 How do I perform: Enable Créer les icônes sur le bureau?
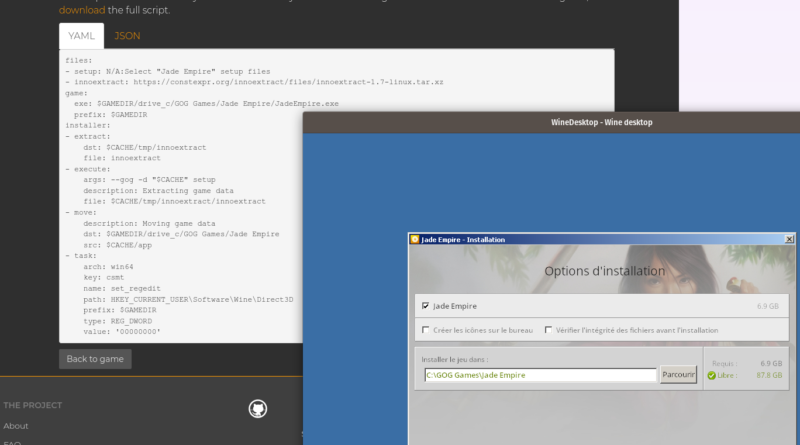tap(426, 330)
